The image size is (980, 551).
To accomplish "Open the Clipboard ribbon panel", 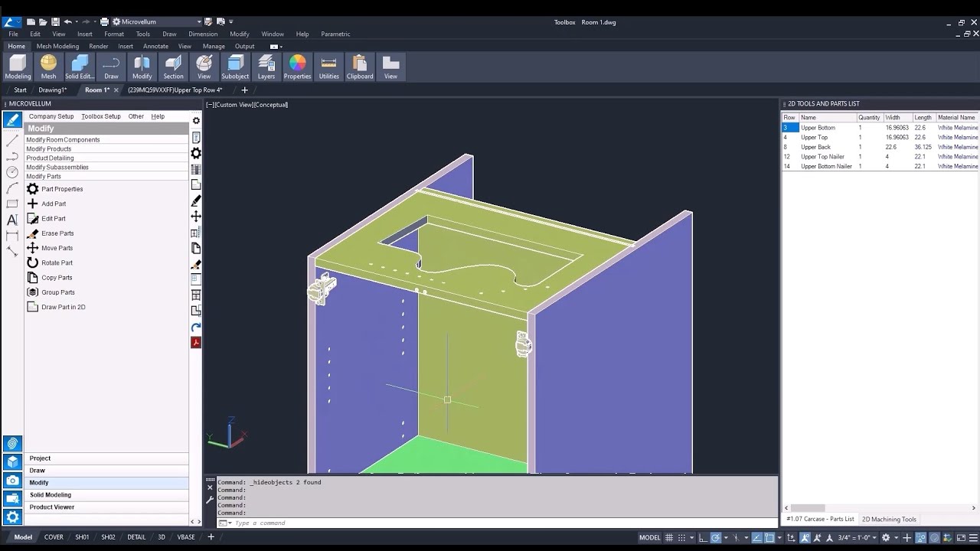I will point(360,67).
